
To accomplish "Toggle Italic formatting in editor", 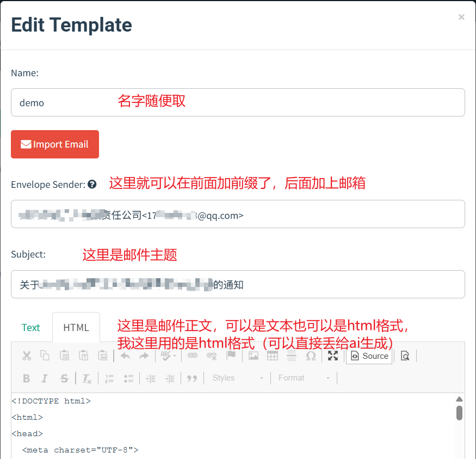I will (45, 378).
